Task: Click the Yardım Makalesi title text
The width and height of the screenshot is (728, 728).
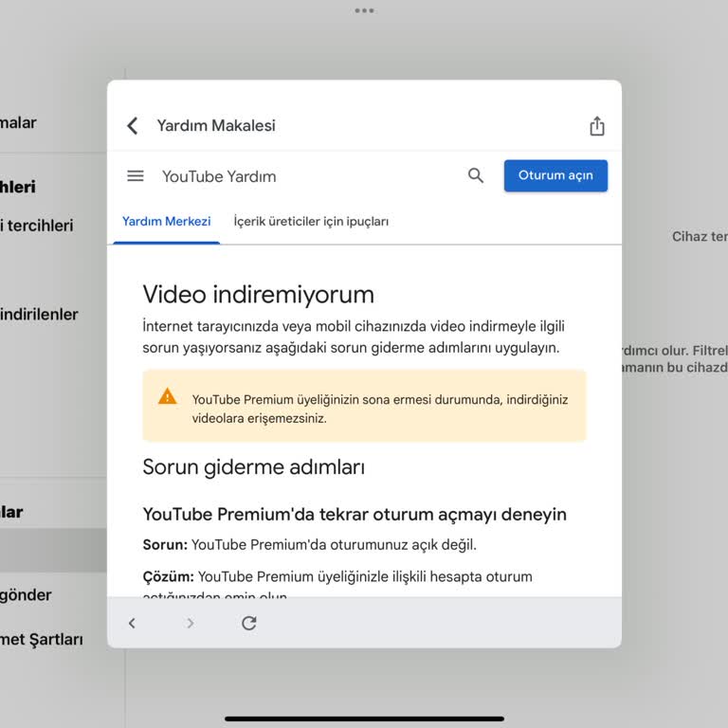Action: (x=216, y=125)
